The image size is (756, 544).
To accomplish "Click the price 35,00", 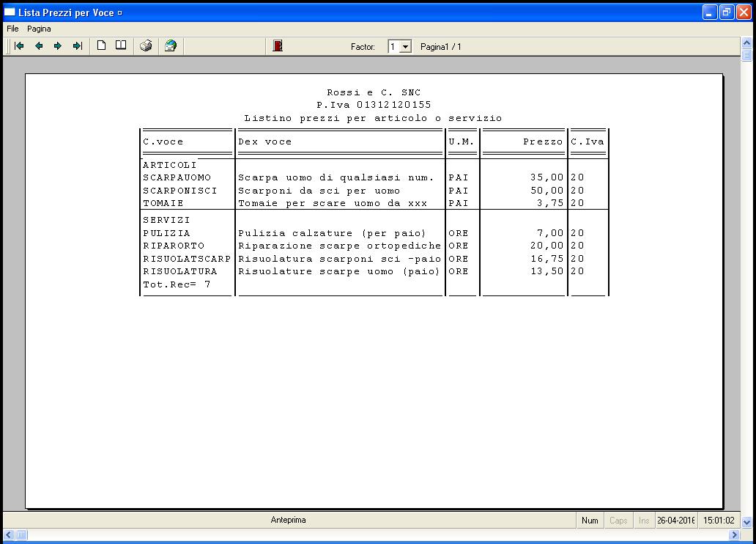I will pos(546,177).
